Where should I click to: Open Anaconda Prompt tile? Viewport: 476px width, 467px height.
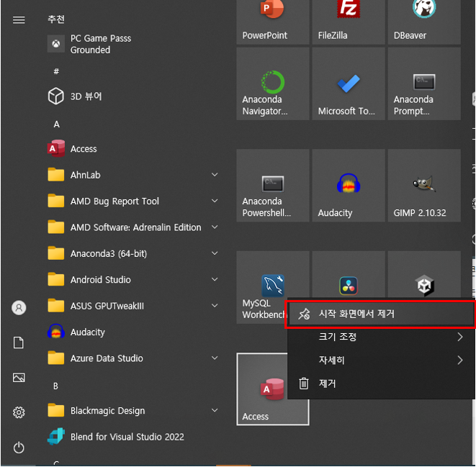click(x=424, y=83)
